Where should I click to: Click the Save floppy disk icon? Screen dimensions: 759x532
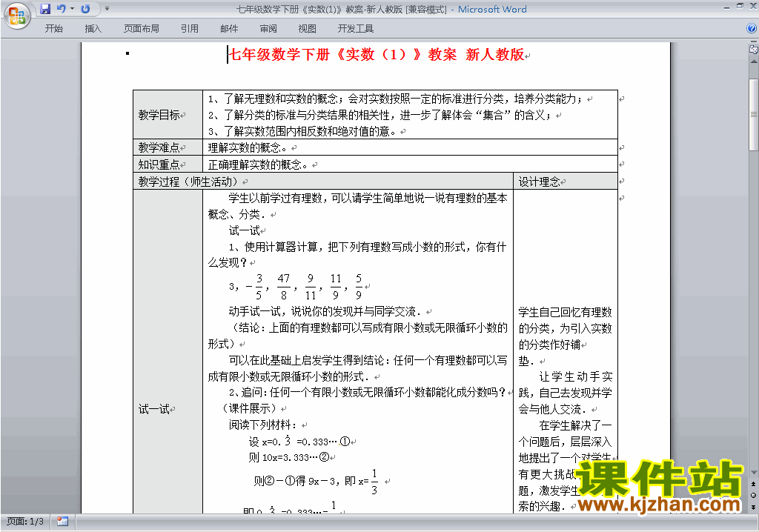[x=45, y=9]
